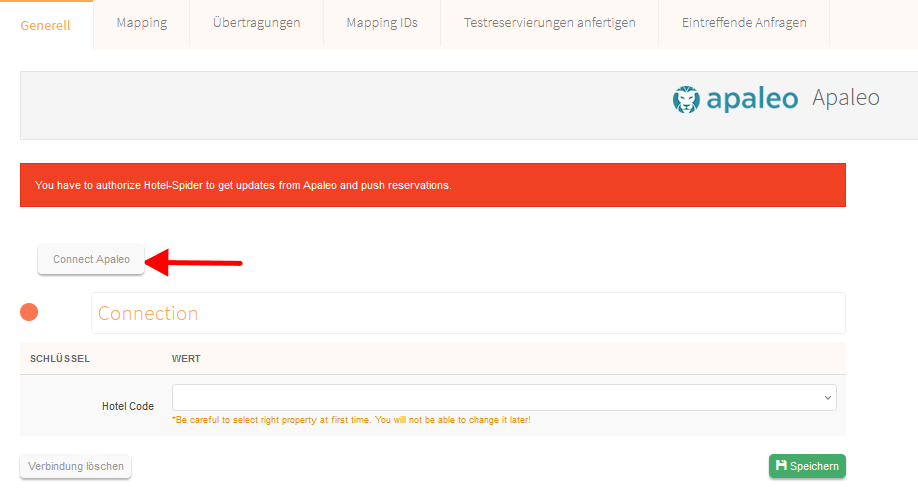The width and height of the screenshot is (918, 503).
Task: Click the Apaleo lion logo
Action: (x=686, y=99)
